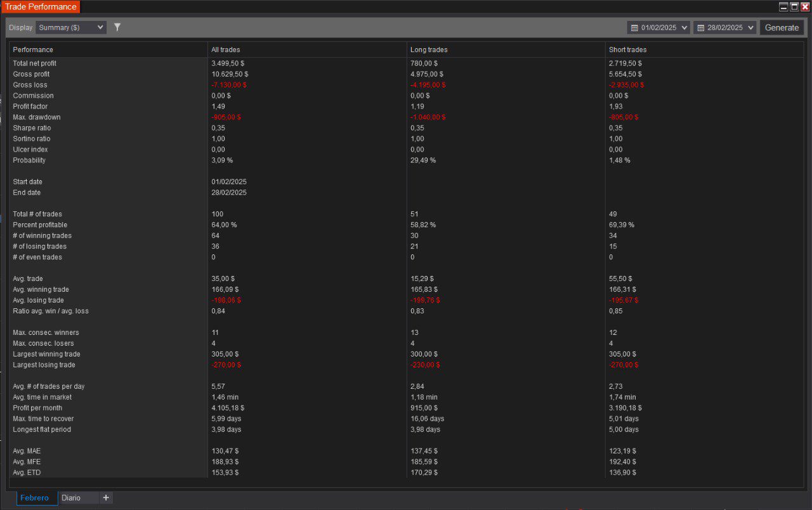Select the Avg. # of trades per day label
The width and height of the screenshot is (812, 510).
[49, 387]
